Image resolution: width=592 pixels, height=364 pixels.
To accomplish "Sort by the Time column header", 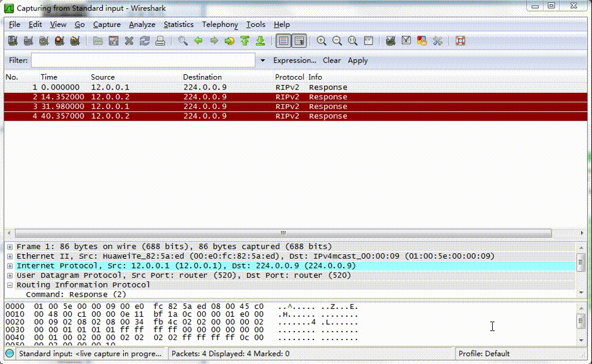I will pos(49,77).
